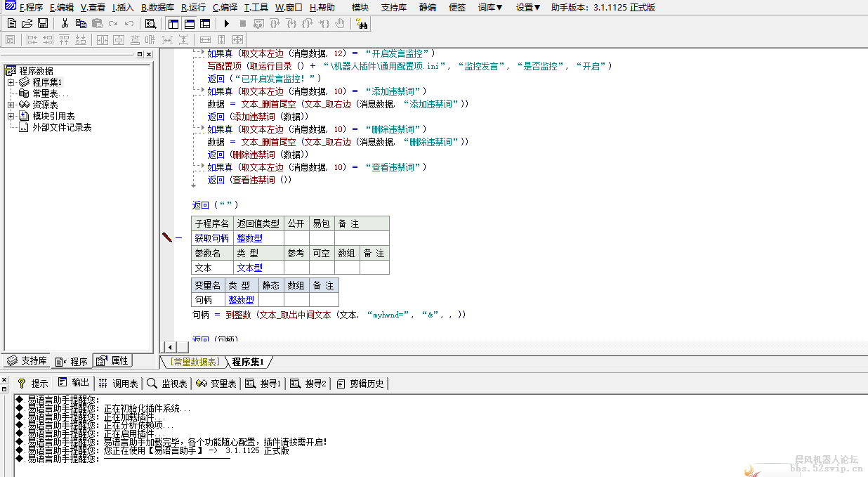Click the 整数型 return type link
Image resolution: width=868 pixels, height=477 pixels.
pos(249,237)
